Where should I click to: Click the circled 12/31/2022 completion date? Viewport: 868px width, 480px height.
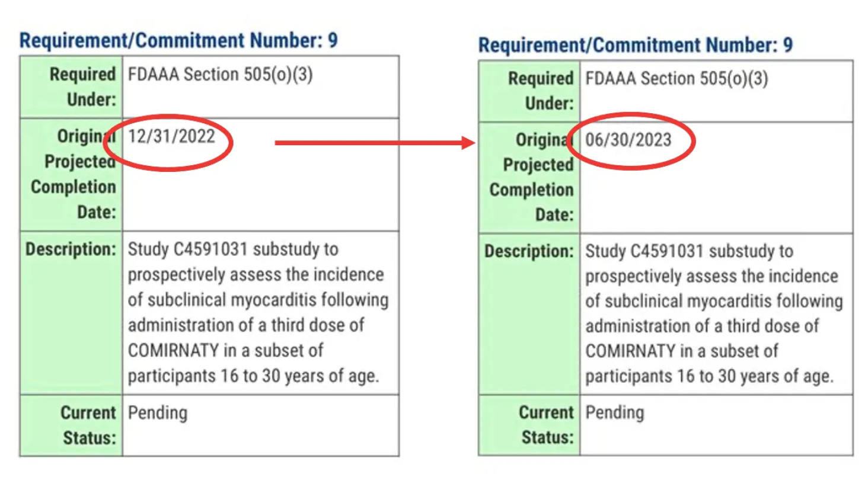coord(171,137)
